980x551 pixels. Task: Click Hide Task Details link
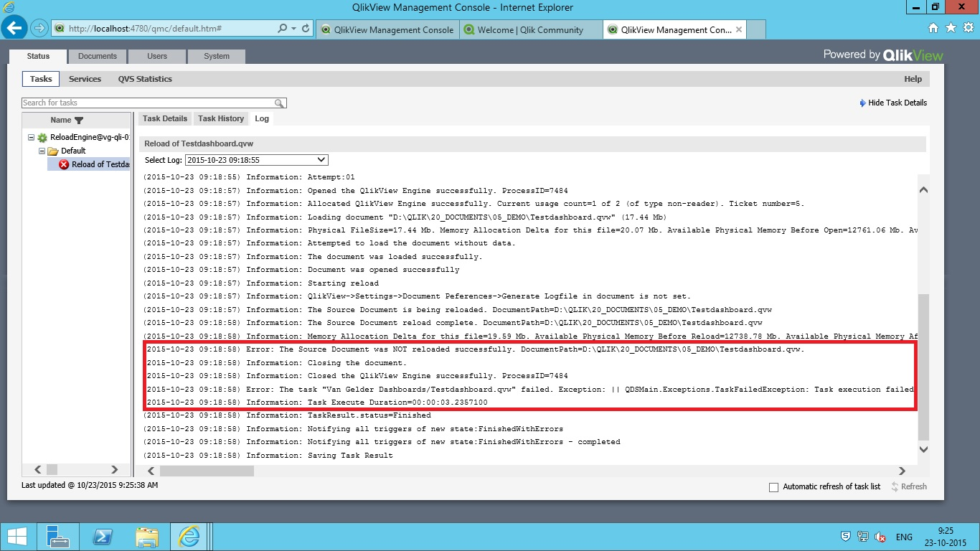point(893,103)
